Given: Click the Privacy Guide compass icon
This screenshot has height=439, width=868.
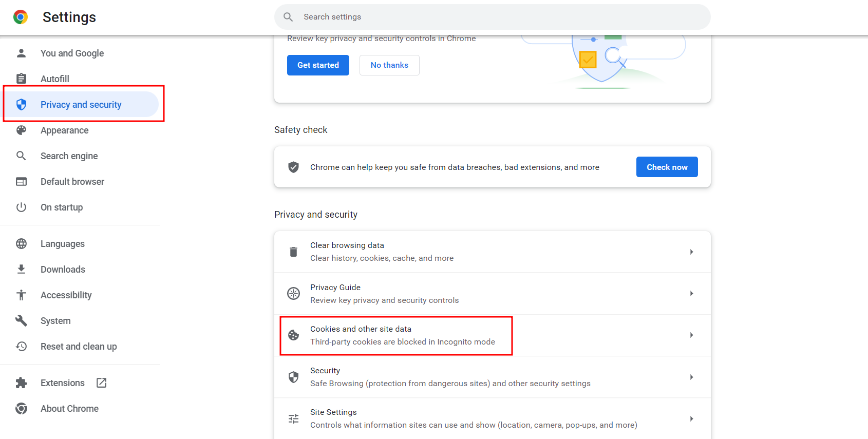Looking at the screenshot, I should pos(293,293).
